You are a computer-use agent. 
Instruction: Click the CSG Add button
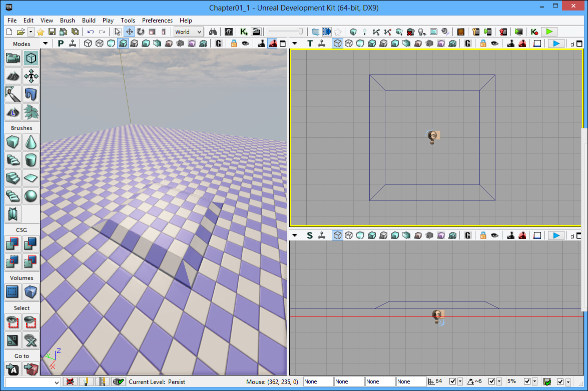13,243
